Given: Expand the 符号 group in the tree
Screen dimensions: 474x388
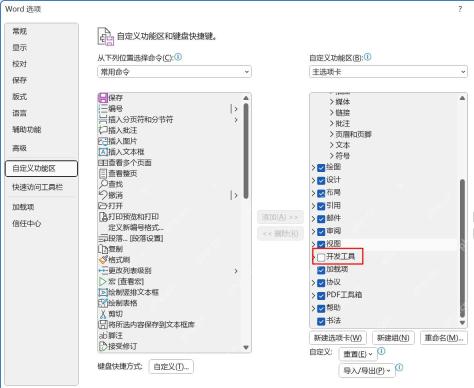Looking at the screenshot, I should point(332,156).
